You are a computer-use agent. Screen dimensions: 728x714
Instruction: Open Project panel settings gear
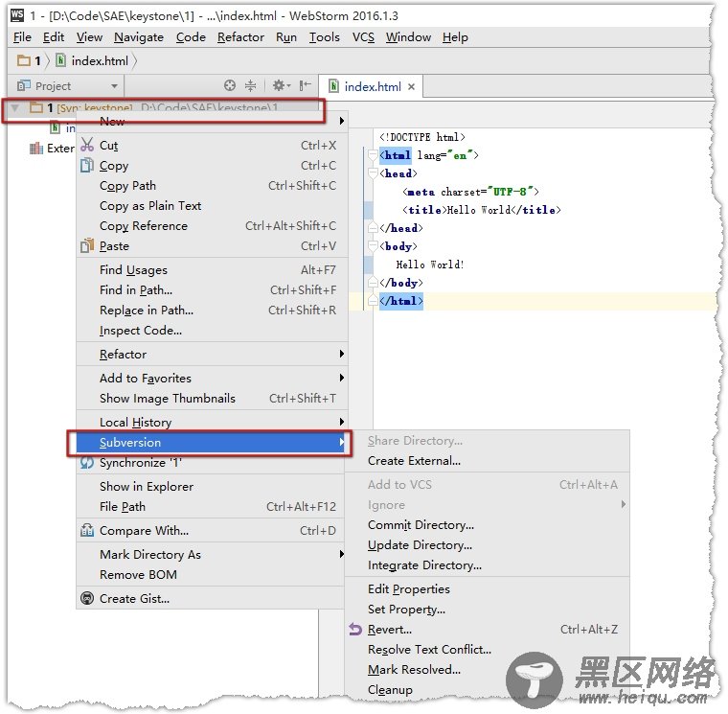(x=281, y=85)
